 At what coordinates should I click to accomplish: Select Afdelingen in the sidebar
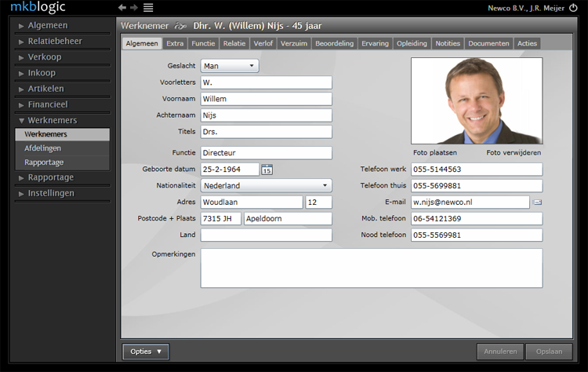43,148
